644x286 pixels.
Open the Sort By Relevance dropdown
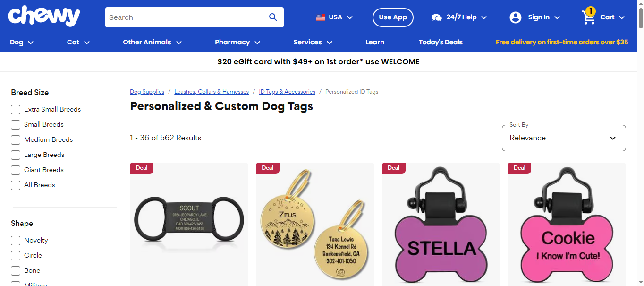coord(563,138)
